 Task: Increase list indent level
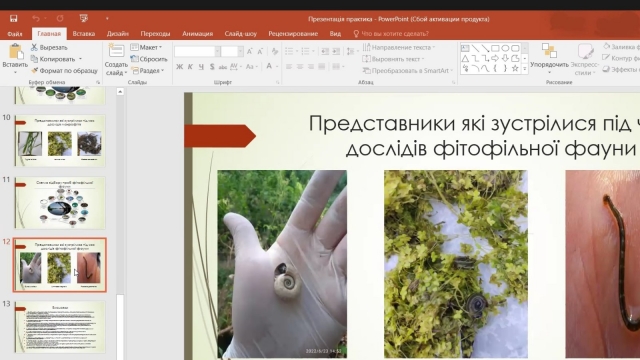(x=336, y=51)
